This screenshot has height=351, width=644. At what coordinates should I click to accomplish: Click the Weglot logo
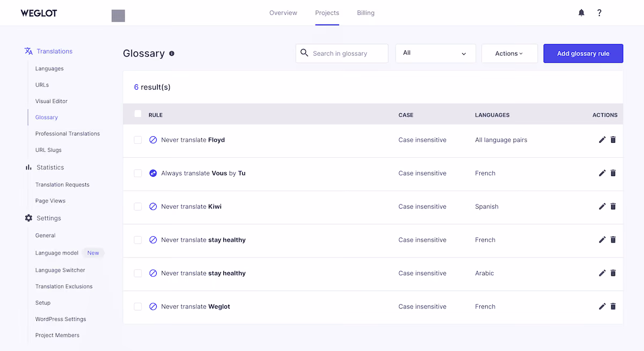point(39,13)
